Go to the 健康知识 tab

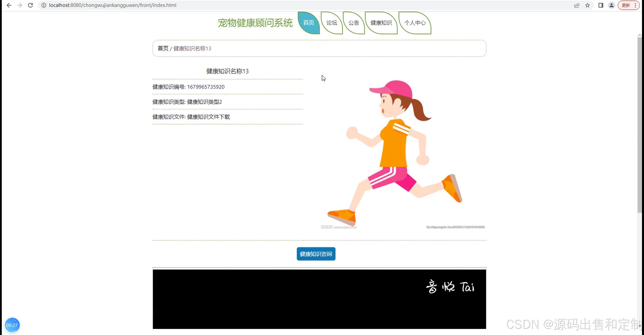tap(381, 23)
